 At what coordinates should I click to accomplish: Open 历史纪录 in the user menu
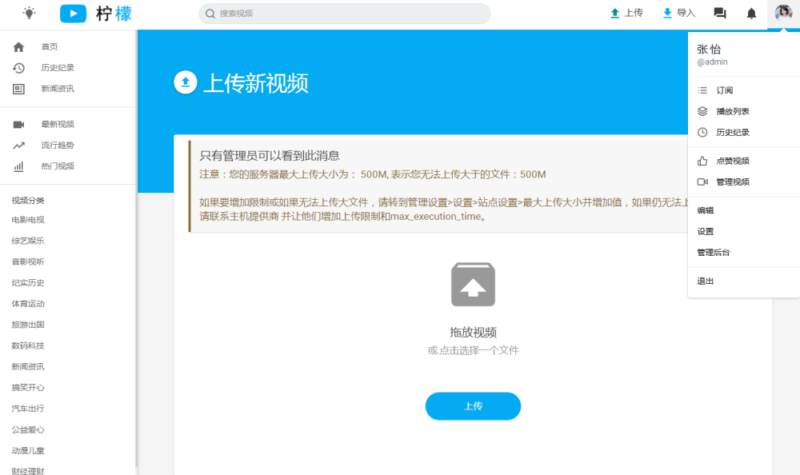733,132
